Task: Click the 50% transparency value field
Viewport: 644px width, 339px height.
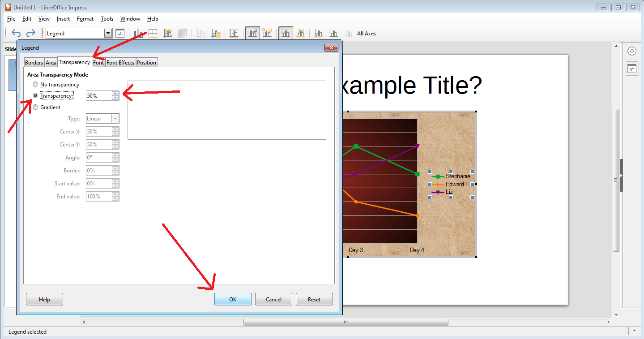Action: pyautogui.click(x=99, y=95)
